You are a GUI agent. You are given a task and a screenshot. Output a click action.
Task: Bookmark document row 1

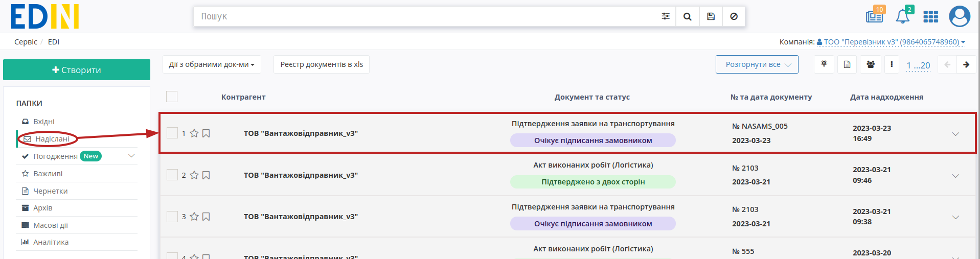pos(206,133)
